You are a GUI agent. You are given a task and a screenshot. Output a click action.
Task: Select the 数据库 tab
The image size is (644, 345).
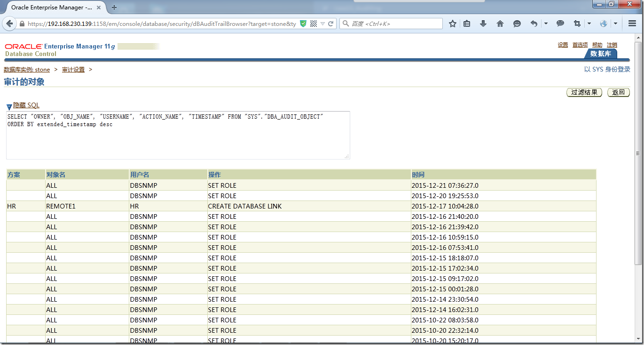coord(601,54)
